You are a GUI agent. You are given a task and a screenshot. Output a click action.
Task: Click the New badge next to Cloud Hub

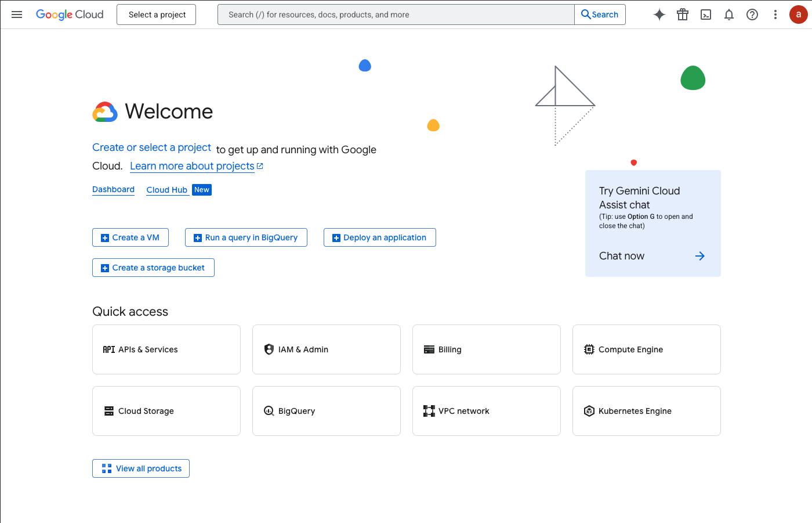coord(202,190)
